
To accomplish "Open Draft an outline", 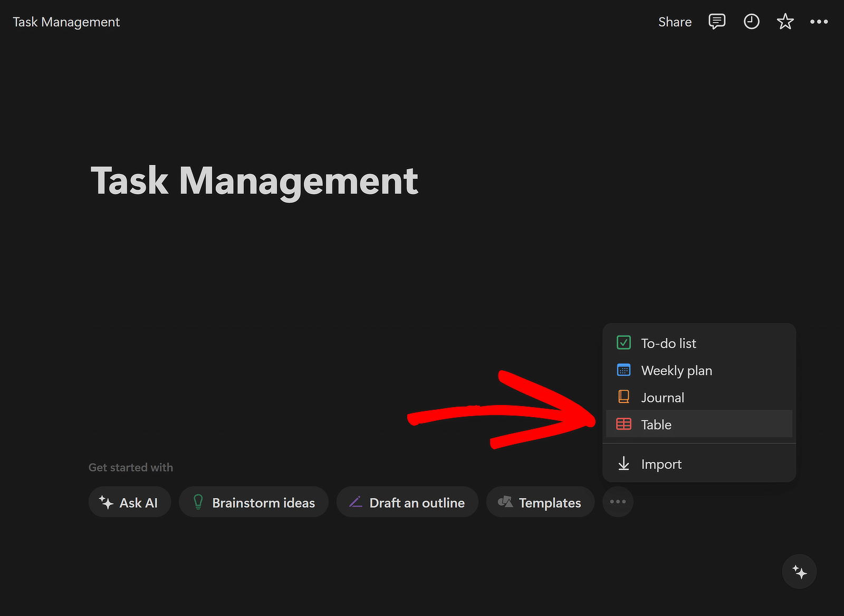I will click(x=407, y=502).
